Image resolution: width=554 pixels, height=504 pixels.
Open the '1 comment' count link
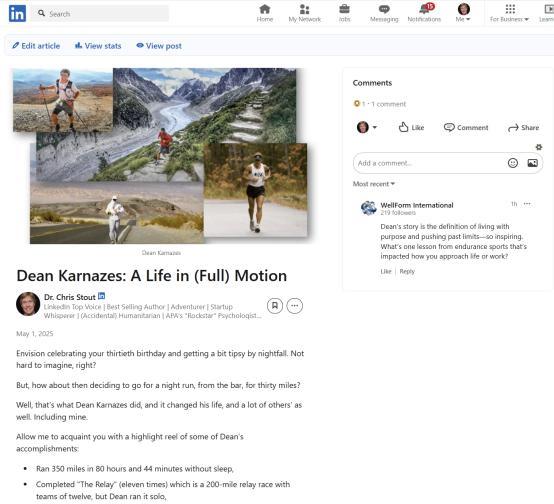click(x=388, y=104)
